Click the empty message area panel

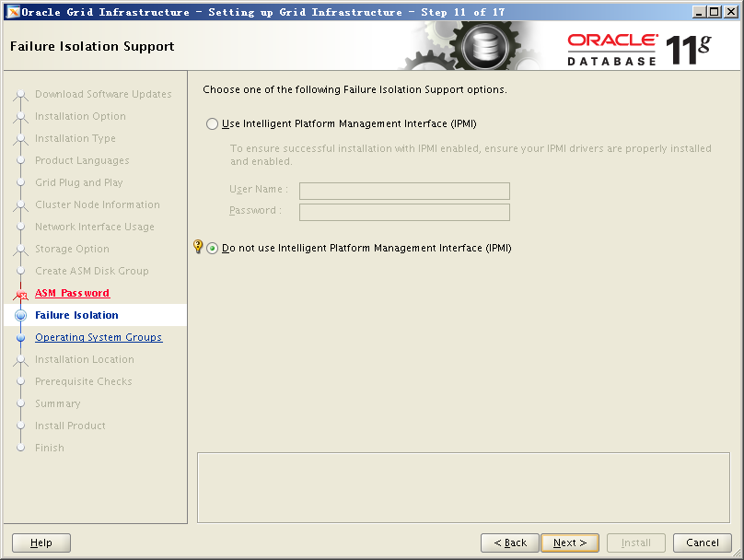464,486
